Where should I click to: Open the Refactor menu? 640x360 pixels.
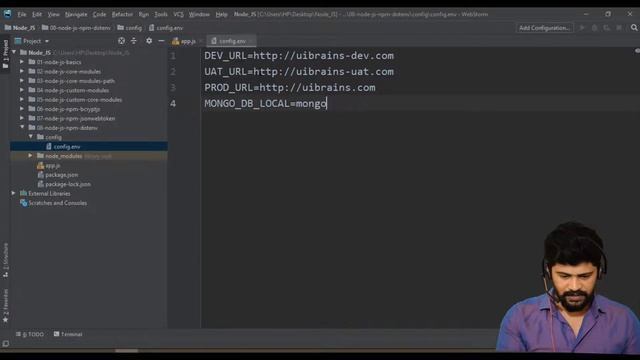(122, 14)
